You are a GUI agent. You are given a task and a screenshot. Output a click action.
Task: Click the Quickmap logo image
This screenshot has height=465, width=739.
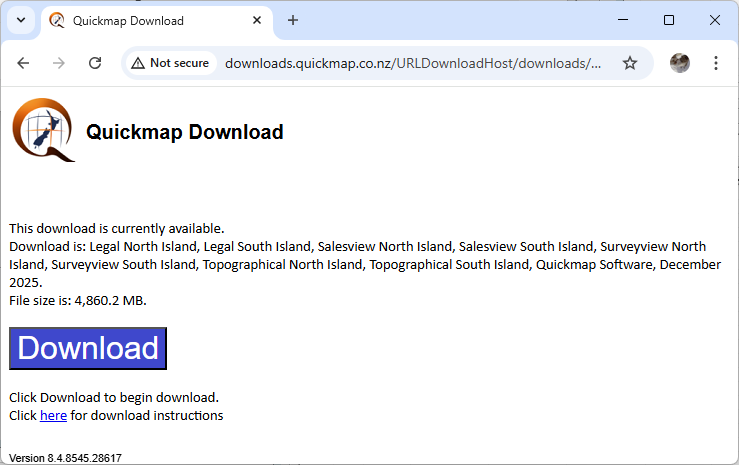(x=43, y=130)
